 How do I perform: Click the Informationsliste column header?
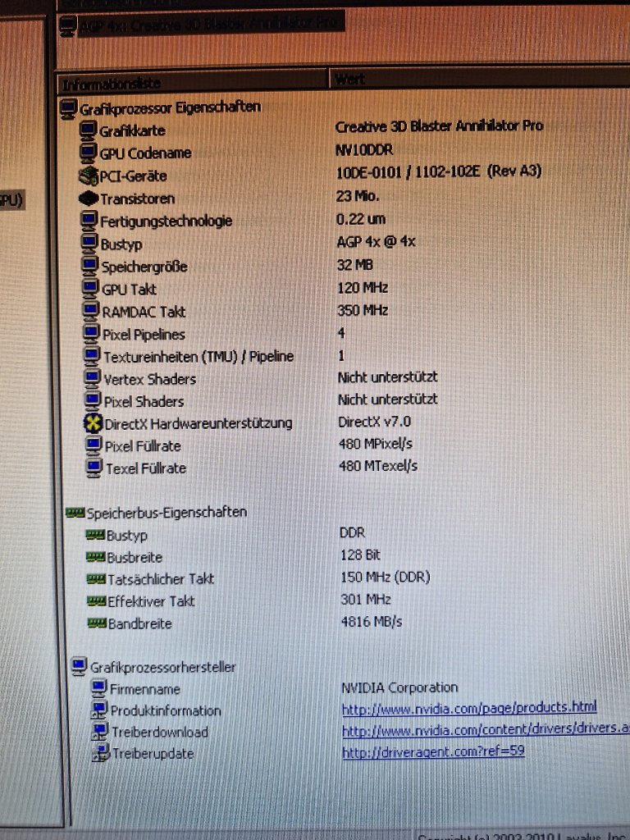(192, 83)
